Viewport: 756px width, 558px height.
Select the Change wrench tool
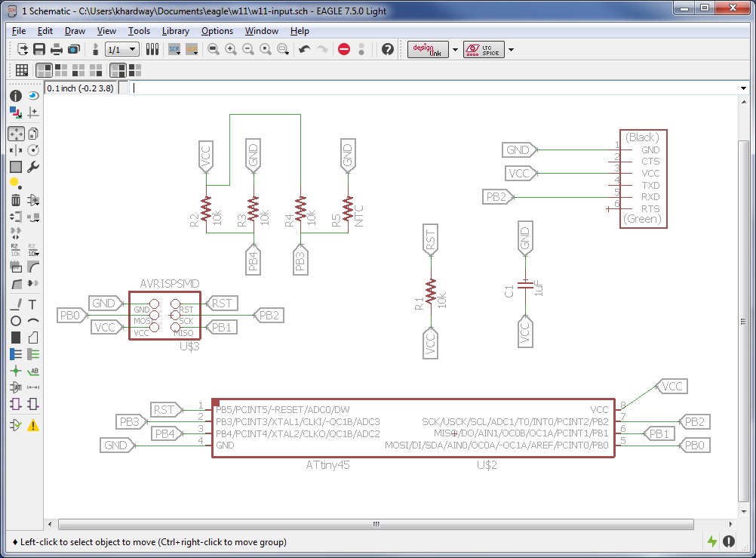point(32,167)
